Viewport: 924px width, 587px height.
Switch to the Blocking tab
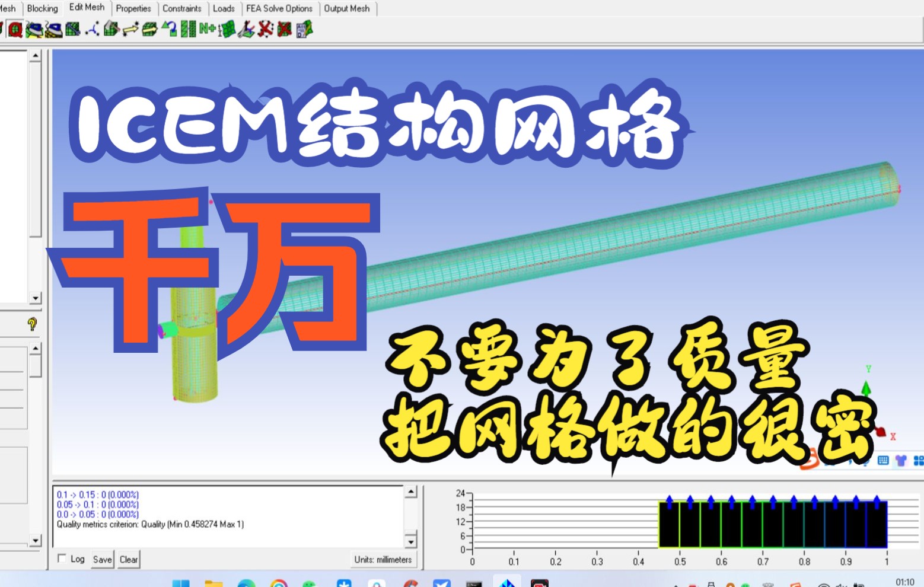[x=43, y=8]
